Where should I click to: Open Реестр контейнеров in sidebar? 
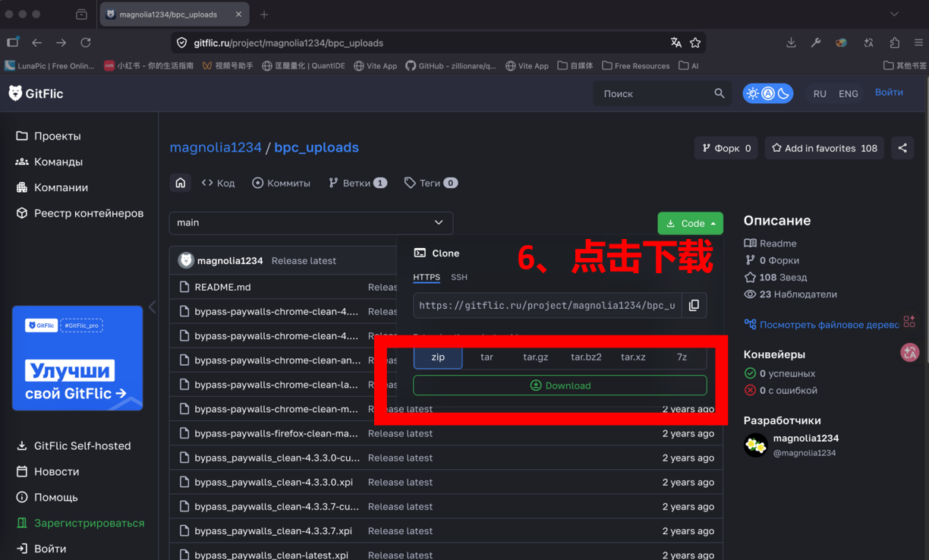point(80,213)
